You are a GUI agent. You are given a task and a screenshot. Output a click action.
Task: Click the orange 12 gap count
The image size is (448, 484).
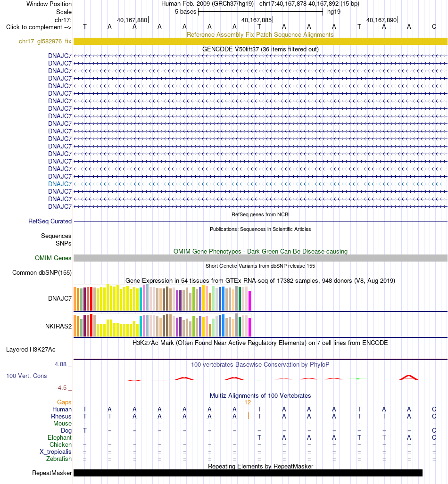coord(248,402)
